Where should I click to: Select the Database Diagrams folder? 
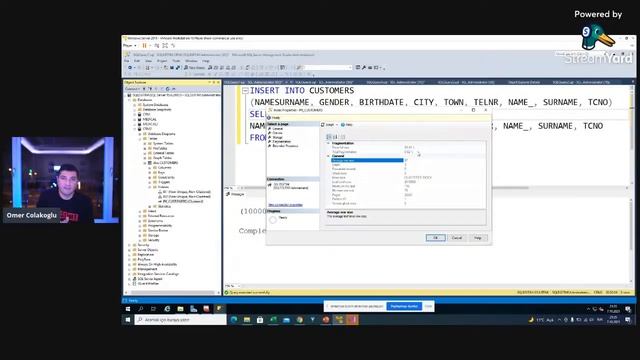pos(161,134)
